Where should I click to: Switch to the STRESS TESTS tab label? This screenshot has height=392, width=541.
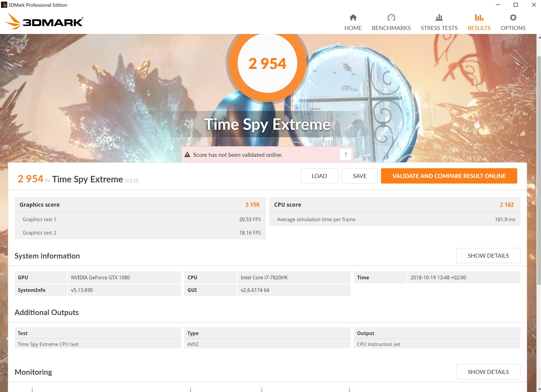point(439,28)
